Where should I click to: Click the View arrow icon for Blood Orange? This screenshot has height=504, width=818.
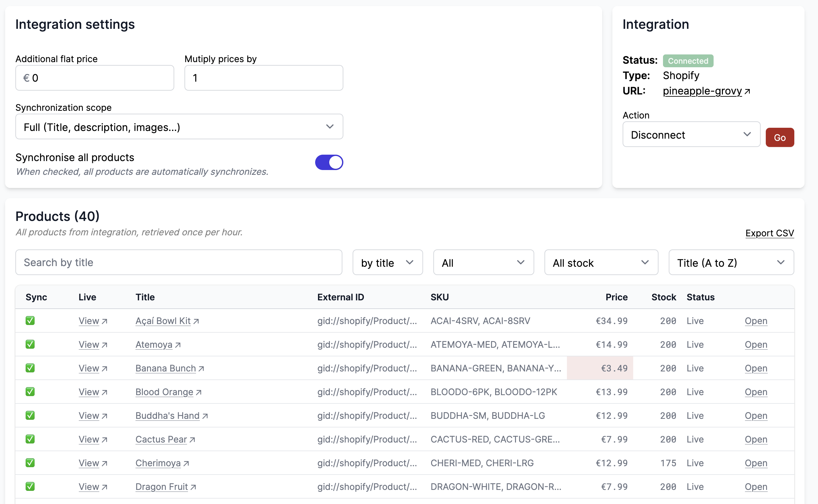(104, 392)
